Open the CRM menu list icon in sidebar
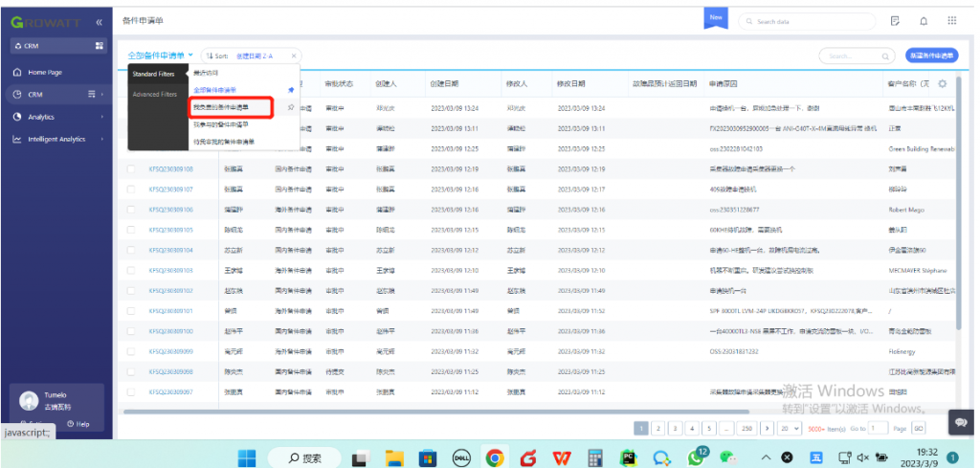This screenshot has height=468, width=980. tap(92, 95)
